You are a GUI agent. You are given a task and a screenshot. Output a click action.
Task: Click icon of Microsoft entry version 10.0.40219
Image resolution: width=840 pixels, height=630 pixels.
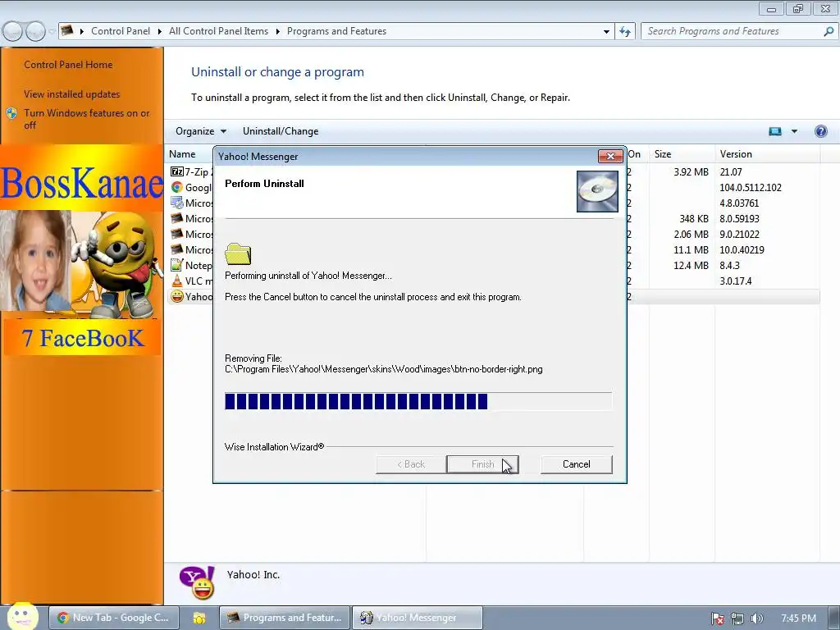pyautogui.click(x=177, y=249)
